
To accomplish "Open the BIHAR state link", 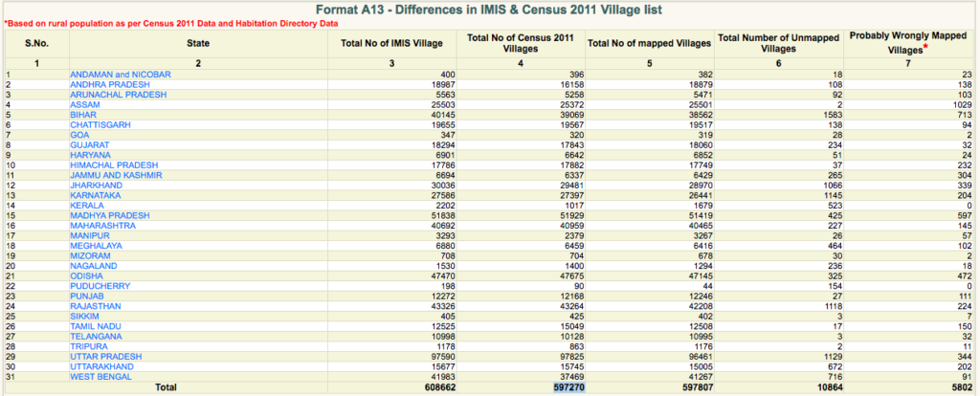I will point(82,115).
